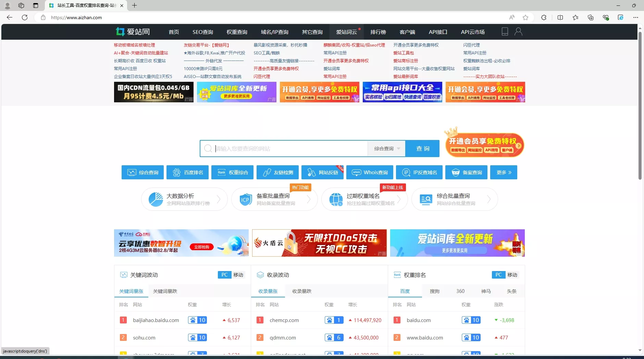
Task: Click the 火盾云 DDoS banner ad
Action: click(x=319, y=243)
